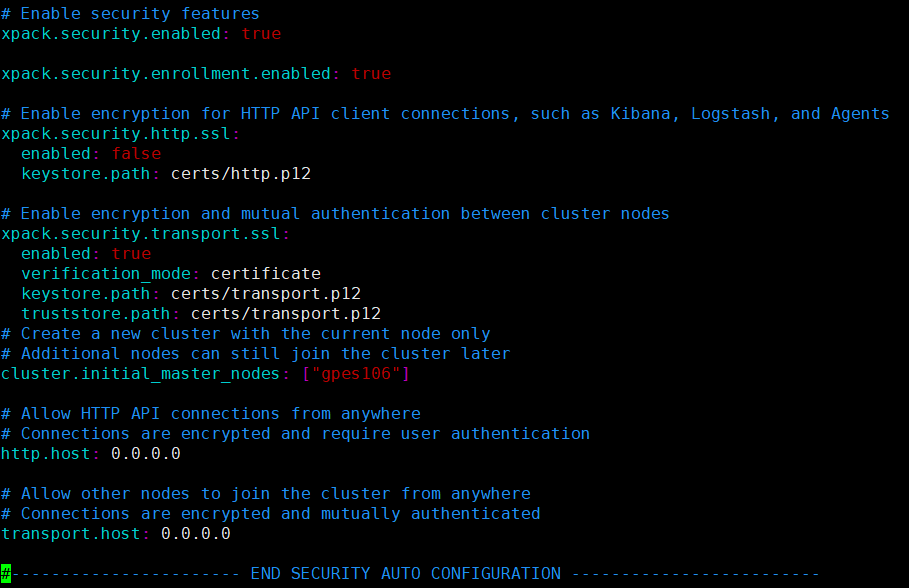Select the certs/http.p12 path value
This screenshot has width=909, height=588.
(241, 173)
